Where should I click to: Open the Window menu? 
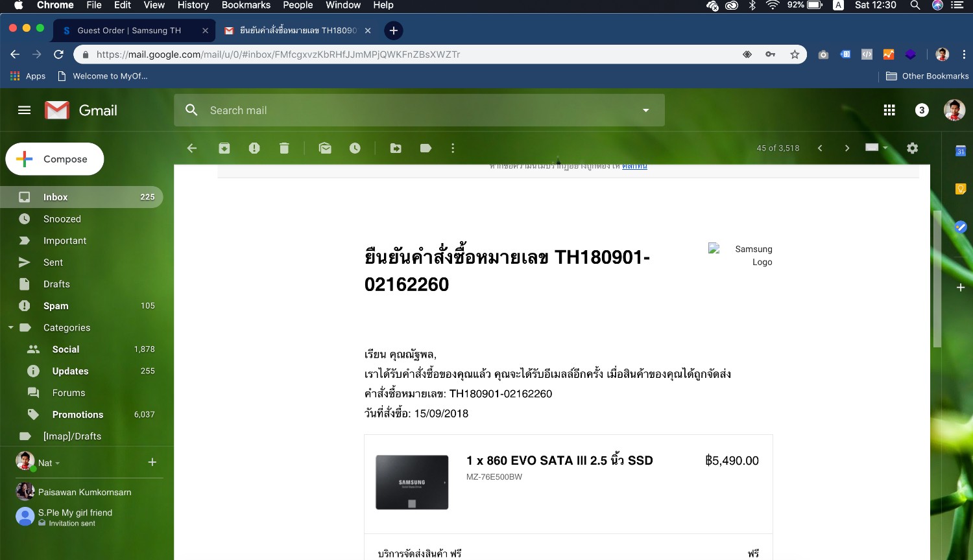tap(343, 5)
